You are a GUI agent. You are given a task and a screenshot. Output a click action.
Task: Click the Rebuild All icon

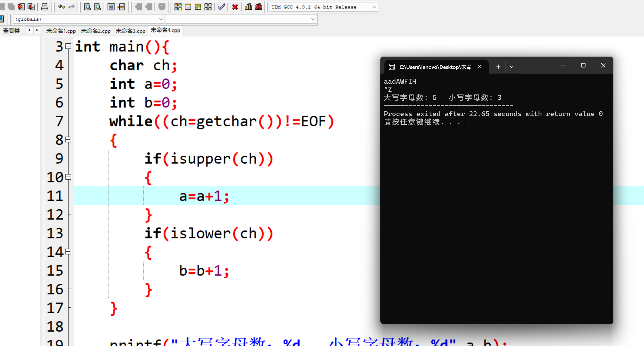click(208, 7)
